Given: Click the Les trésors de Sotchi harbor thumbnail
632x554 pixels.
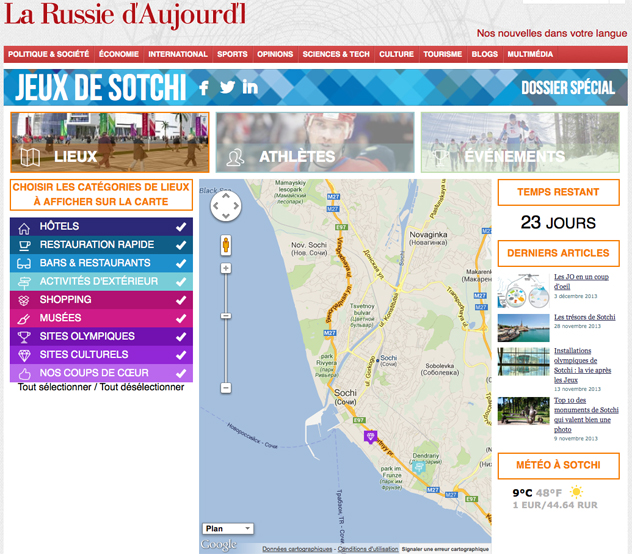Looking at the screenshot, I should pyautogui.click(x=523, y=328).
